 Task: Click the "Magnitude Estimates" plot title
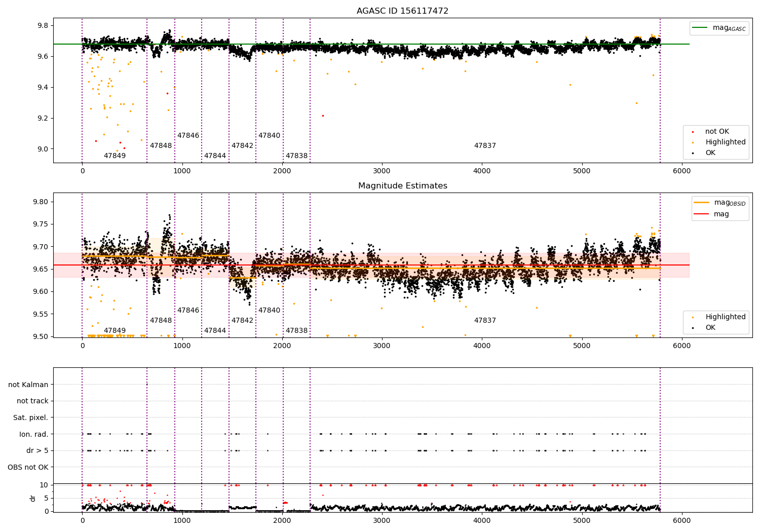[402, 186]
